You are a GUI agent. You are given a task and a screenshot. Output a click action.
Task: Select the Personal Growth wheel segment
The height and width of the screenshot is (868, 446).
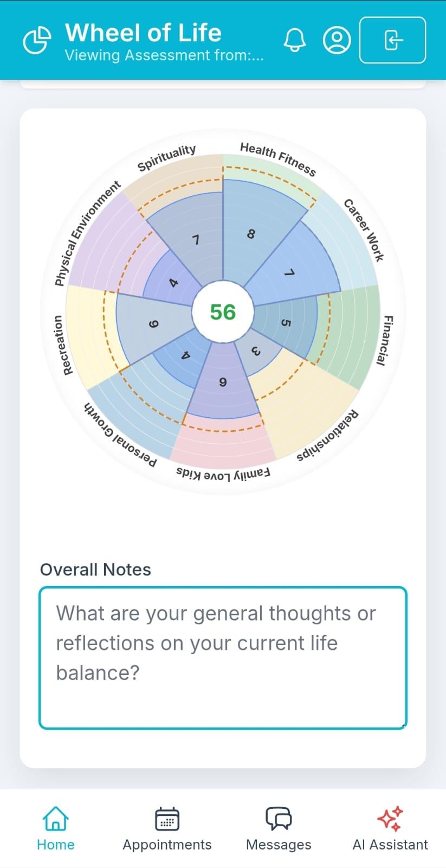point(185,356)
